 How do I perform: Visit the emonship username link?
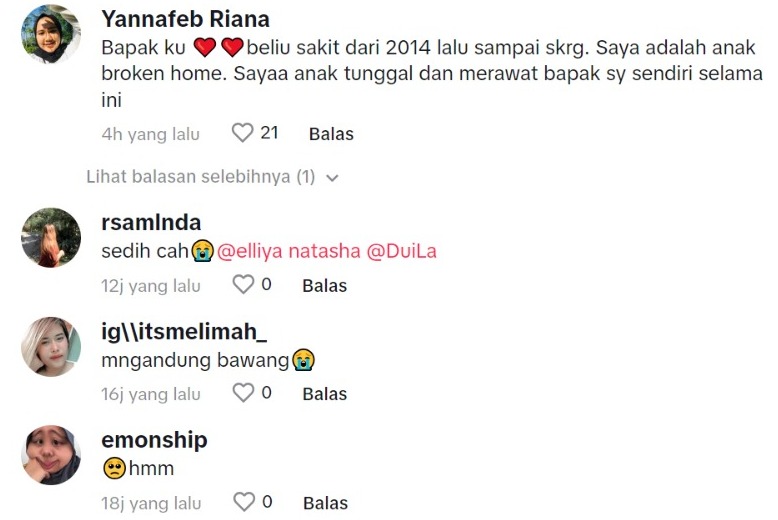point(154,440)
